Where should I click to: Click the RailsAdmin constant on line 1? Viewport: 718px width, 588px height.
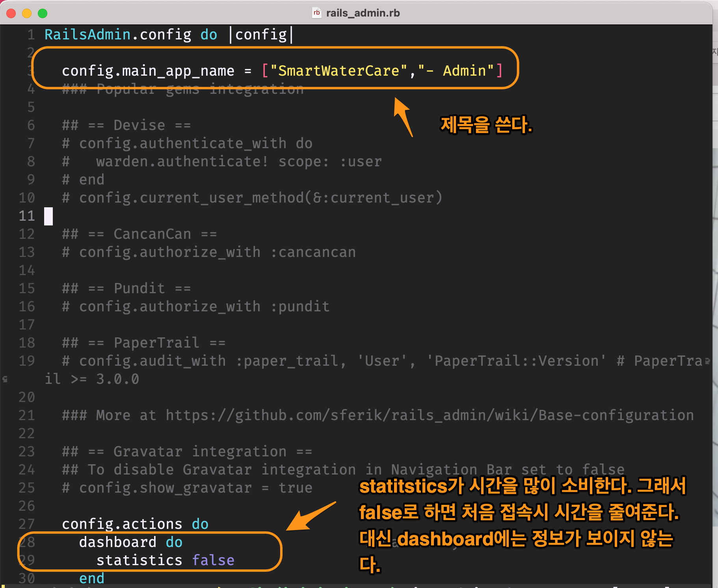coord(87,35)
